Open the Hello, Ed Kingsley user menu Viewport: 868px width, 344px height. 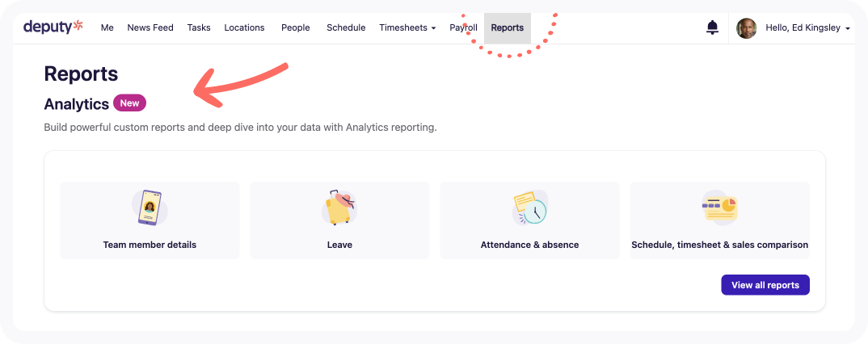coord(807,27)
